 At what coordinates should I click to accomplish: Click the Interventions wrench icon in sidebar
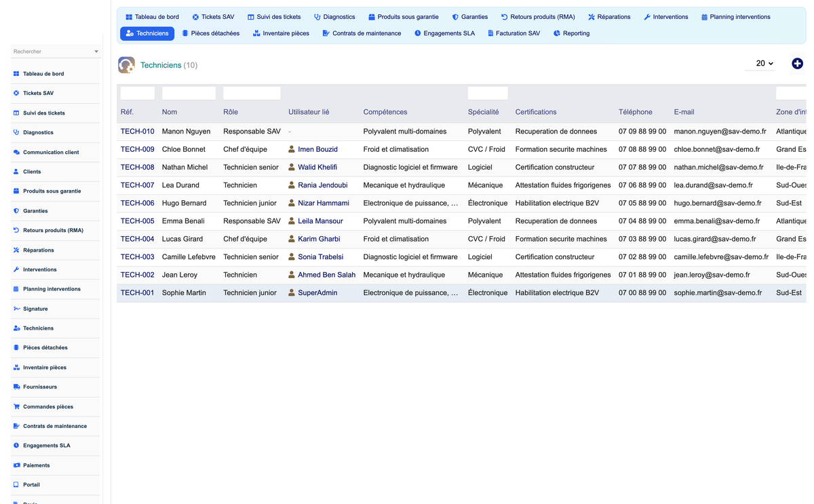point(16,270)
